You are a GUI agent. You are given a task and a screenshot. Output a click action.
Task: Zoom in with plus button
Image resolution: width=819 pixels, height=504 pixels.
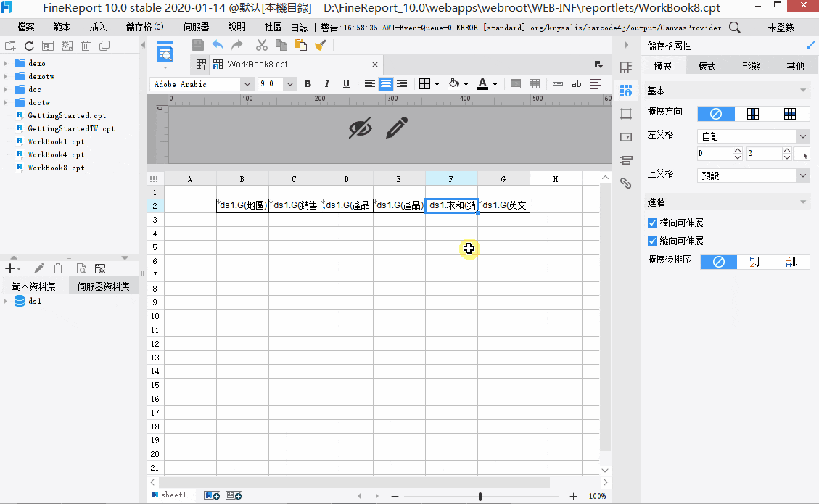pyautogui.click(x=573, y=496)
